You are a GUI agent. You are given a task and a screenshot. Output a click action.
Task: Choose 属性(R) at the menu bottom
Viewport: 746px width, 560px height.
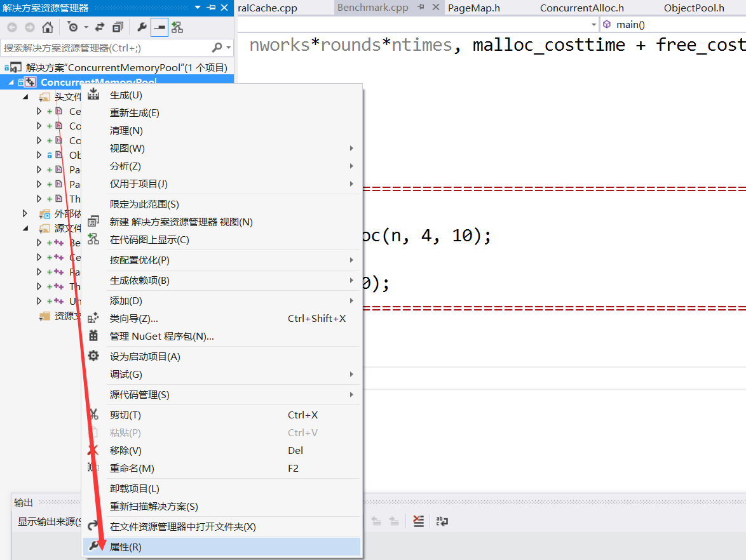(222, 547)
